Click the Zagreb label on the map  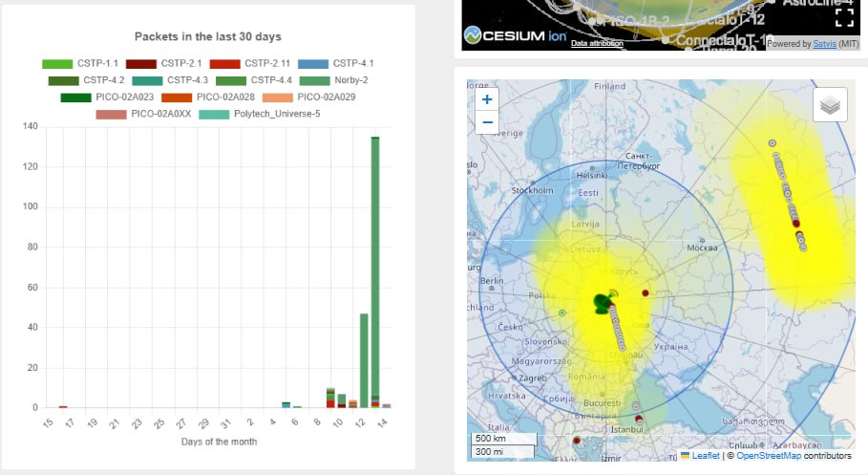tap(533, 378)
